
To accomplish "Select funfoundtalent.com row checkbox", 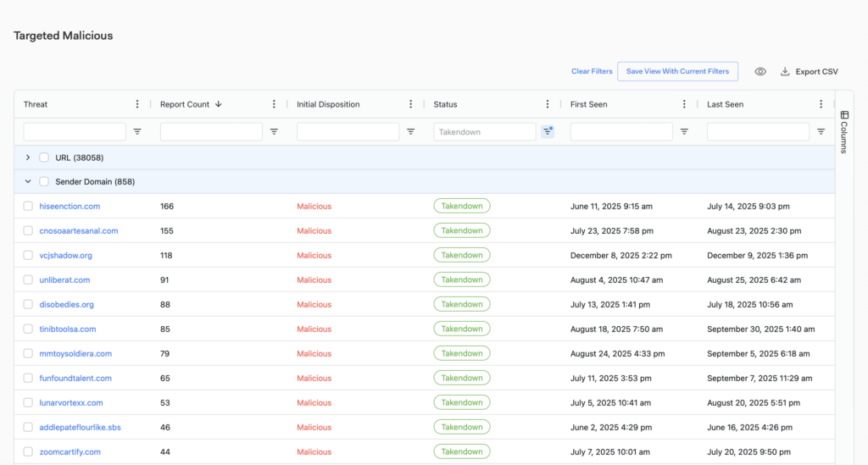I will (x=28, y=379).
